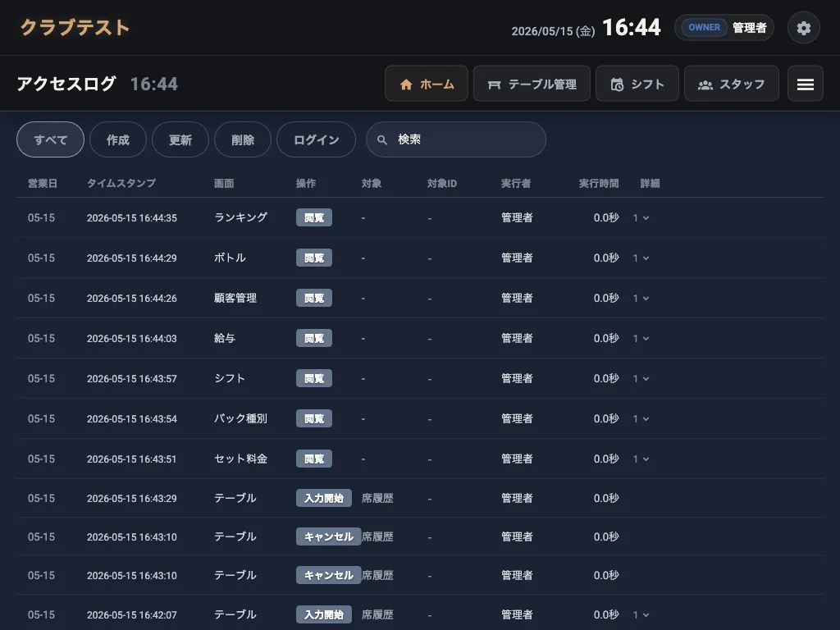Filter logs by ログイン
The width and height of the screenshot is (840, 630).
point(316,139)
